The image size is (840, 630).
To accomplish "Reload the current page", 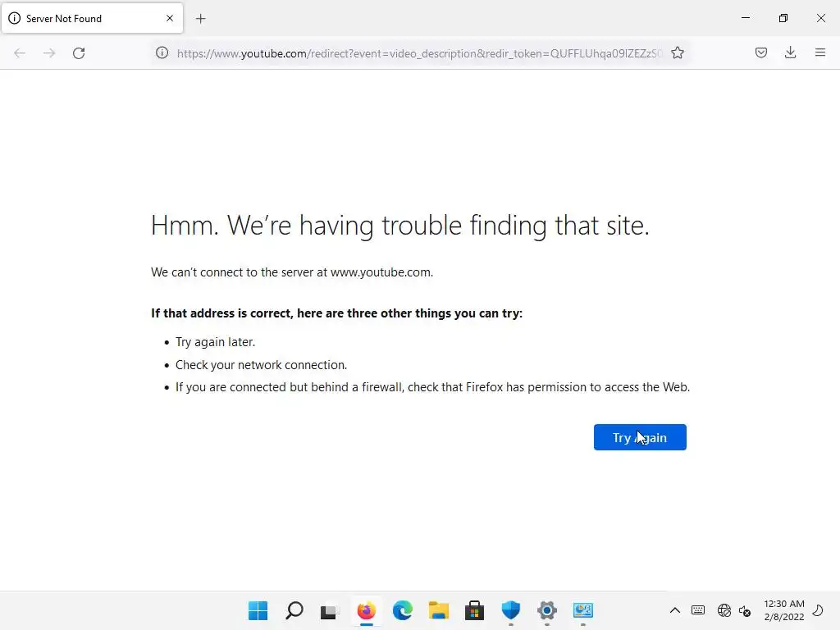I will [79, 53].
